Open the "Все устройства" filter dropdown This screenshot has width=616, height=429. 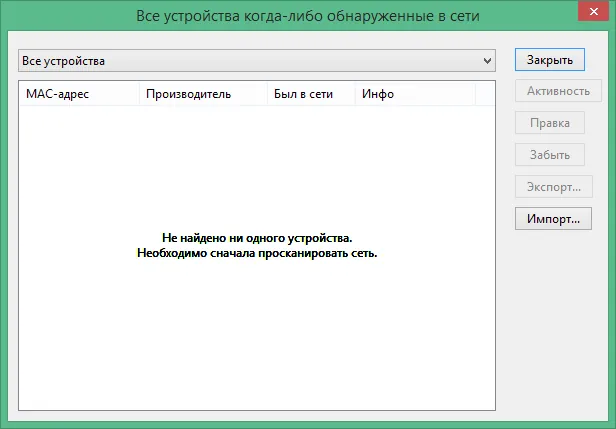pyautogui.click(x=257, y=60)
